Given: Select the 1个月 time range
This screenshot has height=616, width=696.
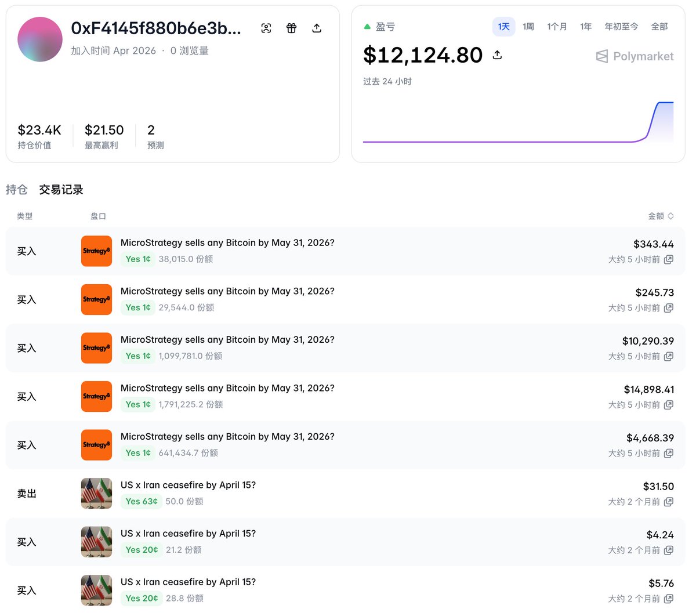Looking at the screenshot, I should point(557,27).
